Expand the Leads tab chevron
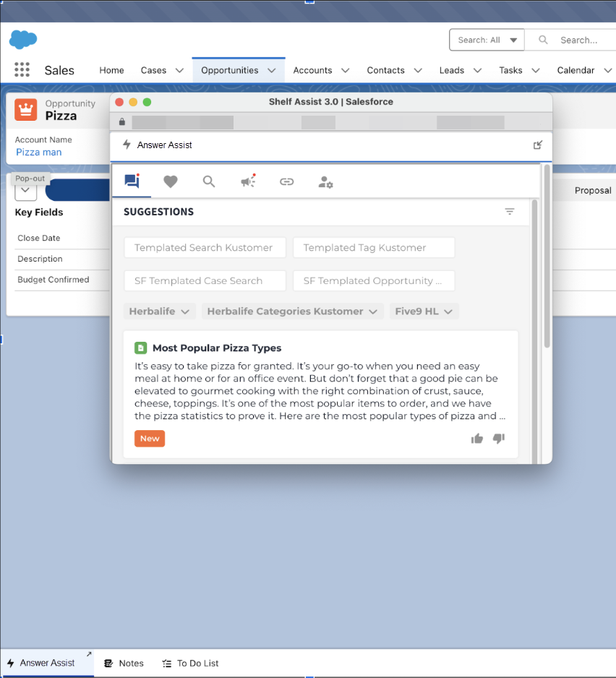This screenshot has height=678, width=616. pyautogui.click(x=478, y=70)
